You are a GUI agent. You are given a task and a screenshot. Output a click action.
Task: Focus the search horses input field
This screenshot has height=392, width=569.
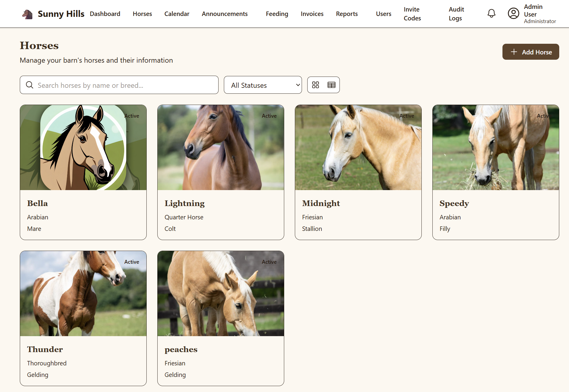[119, 85]
